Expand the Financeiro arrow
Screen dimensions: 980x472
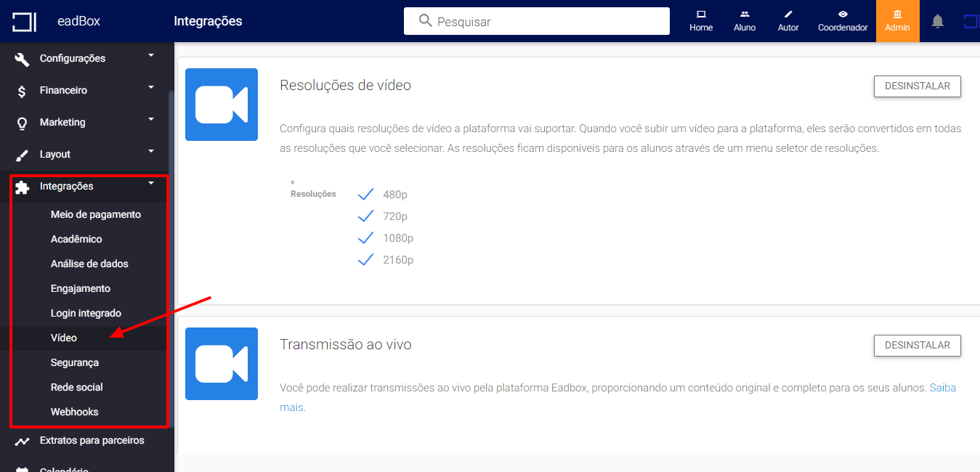tap(151, 87)
